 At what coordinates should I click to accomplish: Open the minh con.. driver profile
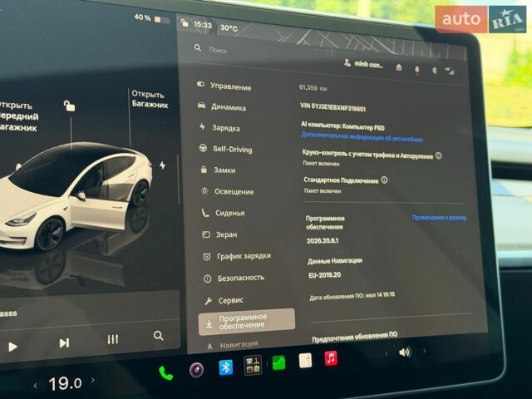tap(363, 63)
